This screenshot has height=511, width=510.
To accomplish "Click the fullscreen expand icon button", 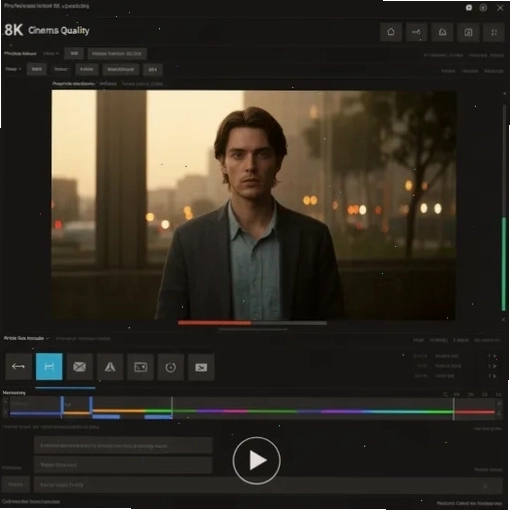I will 494,32.
